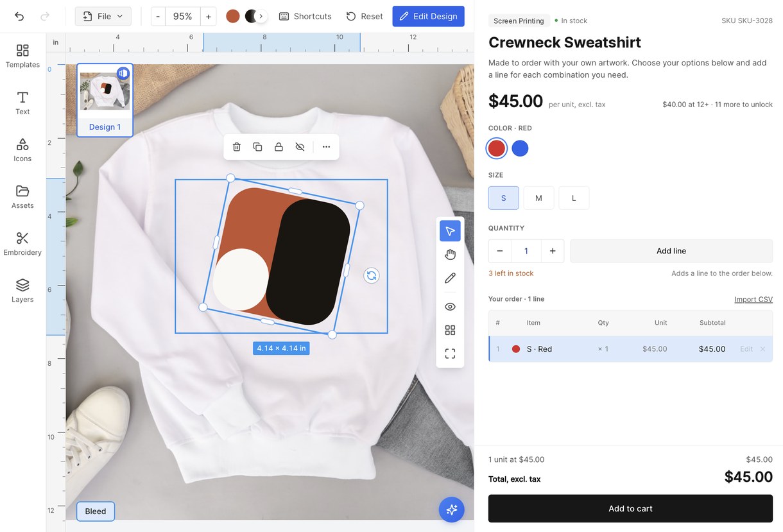This screenshot has height=532, width=783.
Task: Expand more design colors chevron
Action: click(x=261, y=16)
